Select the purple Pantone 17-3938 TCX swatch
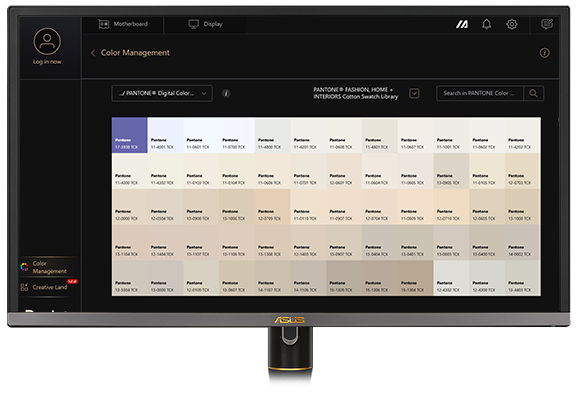Viewport: 578px width, 400px height. [x=129, y=135]
